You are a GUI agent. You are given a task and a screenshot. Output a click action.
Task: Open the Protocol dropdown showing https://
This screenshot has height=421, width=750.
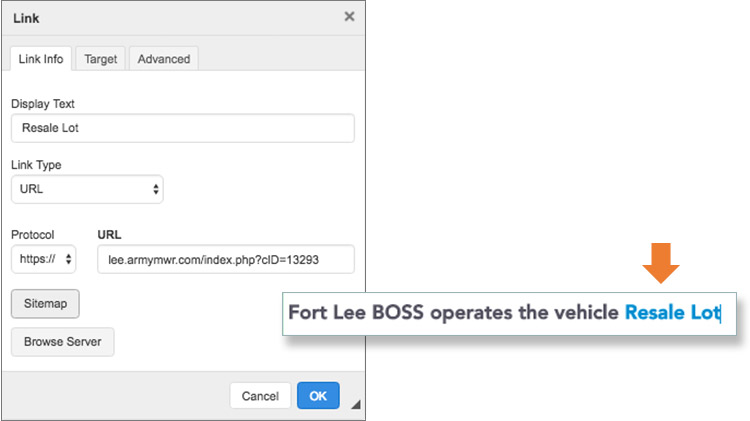[x=44, y=259]
